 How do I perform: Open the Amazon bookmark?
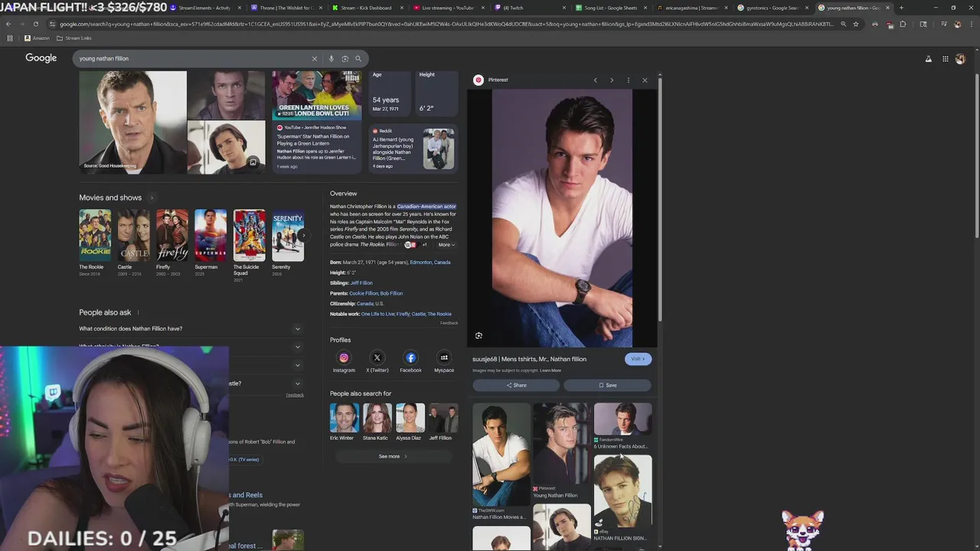click(x=37, y=37)
